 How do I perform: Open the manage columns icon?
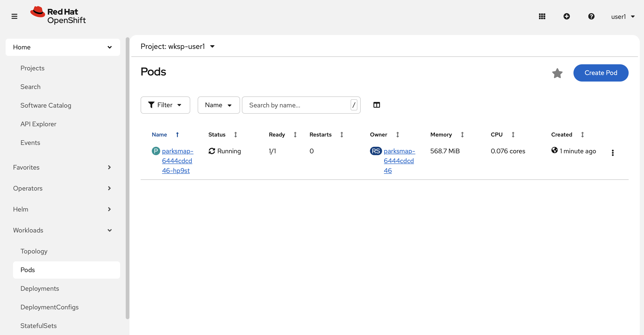[x=376, y=105]
